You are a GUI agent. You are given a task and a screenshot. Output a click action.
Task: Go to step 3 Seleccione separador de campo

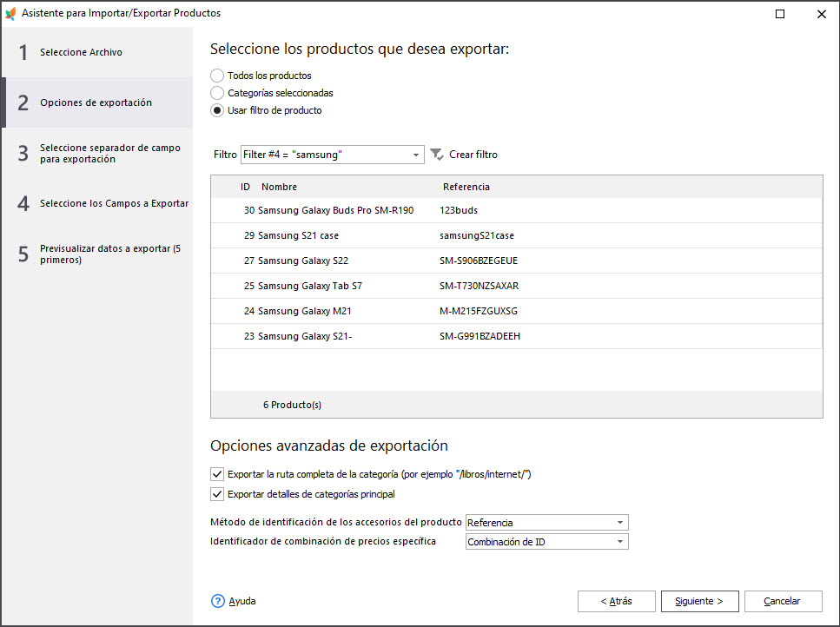tap(97, 153)
